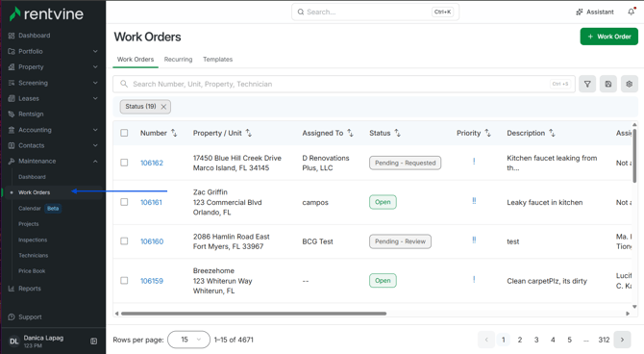Click priority icon for work order 106160

474,240
